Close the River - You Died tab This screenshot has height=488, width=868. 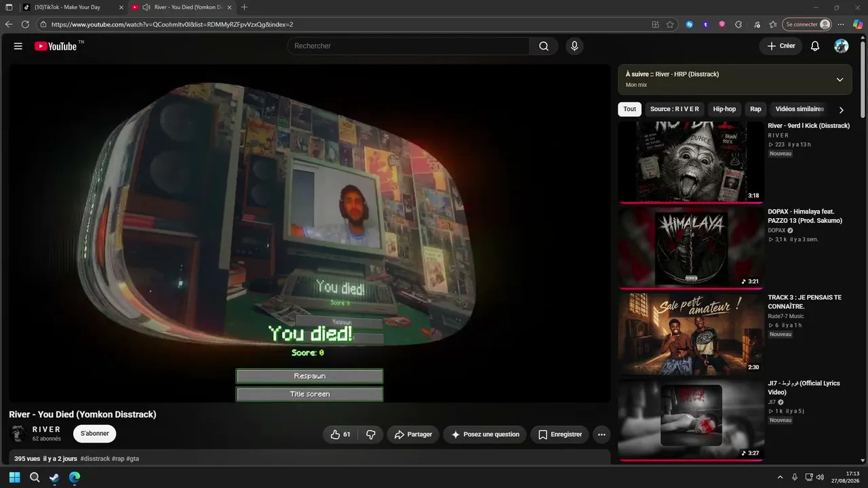(x=229, y=7)
